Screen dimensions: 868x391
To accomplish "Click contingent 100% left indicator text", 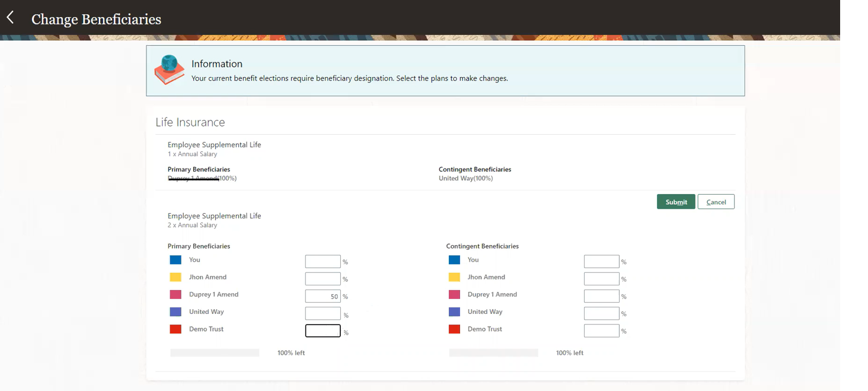I will pos(570,352).
